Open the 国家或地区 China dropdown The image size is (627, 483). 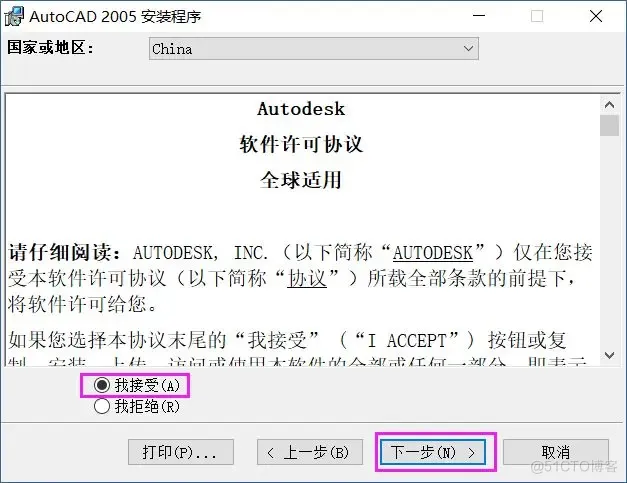tap(314, 49)
